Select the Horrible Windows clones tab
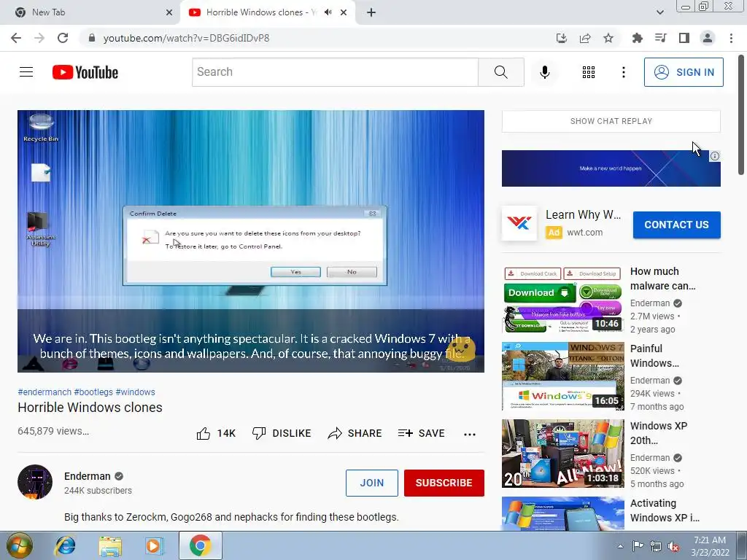 pyautogui.click(x=267, y=12)
